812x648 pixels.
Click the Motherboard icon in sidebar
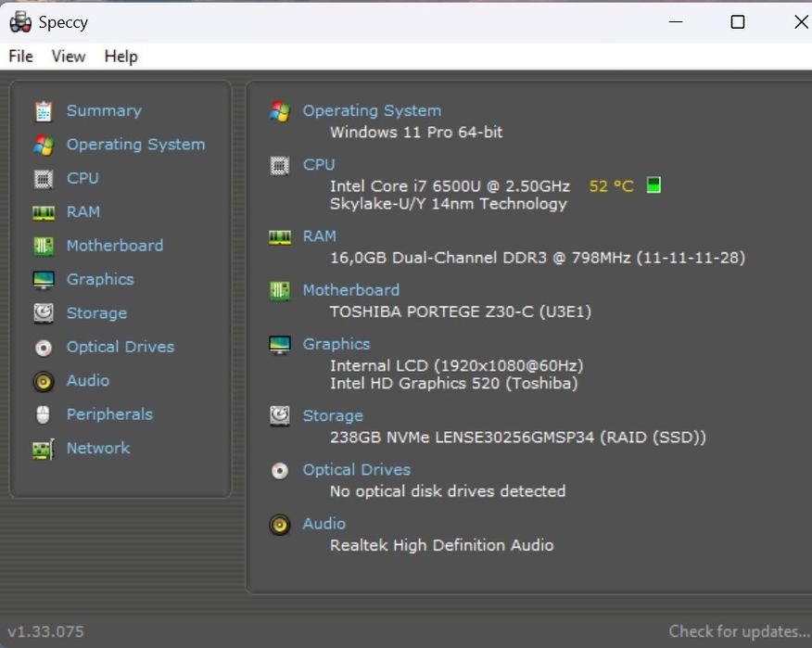coord(44,246)
